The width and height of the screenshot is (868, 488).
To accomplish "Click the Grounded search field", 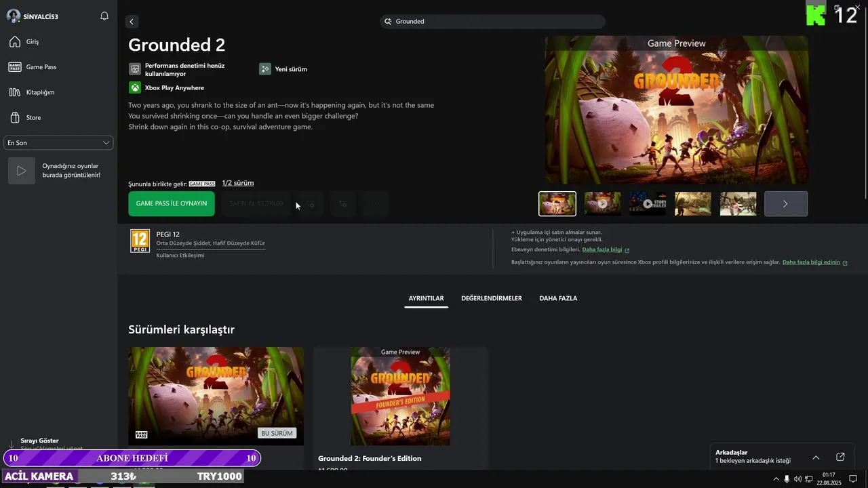I will coord(492,22).
